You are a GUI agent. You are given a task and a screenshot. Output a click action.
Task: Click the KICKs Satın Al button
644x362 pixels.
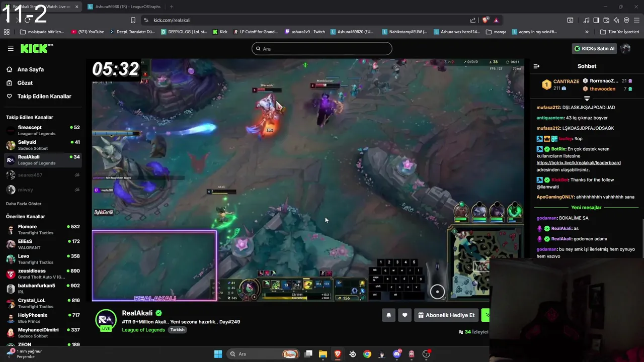point(595,49)
